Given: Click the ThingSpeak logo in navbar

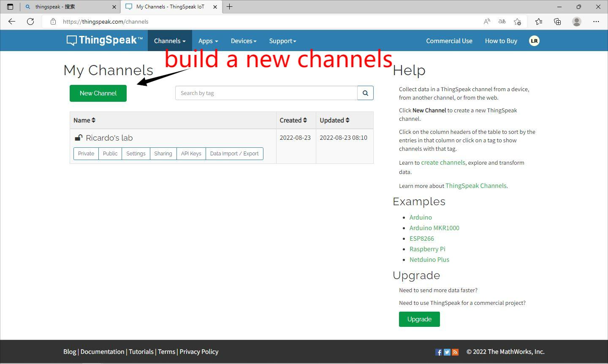Looking at the screenshot, I should tap(104, 41).
